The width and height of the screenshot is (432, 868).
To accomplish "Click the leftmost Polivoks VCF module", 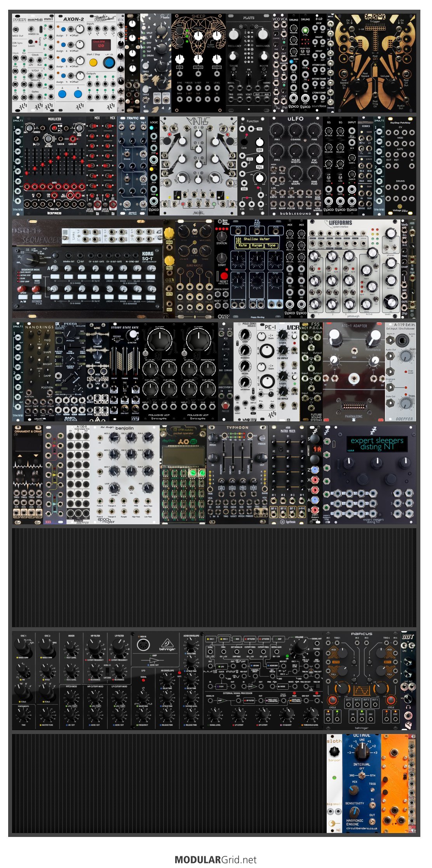I will pos(160,372).
